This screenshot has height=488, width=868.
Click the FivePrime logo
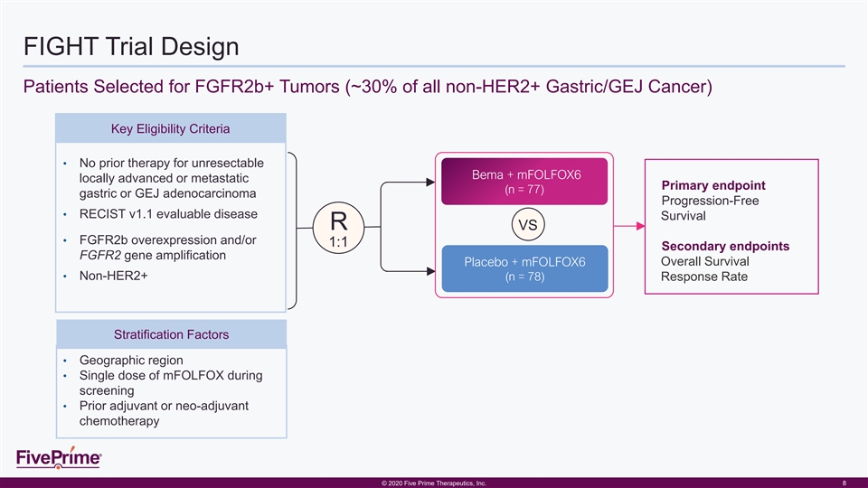point(59,459)
